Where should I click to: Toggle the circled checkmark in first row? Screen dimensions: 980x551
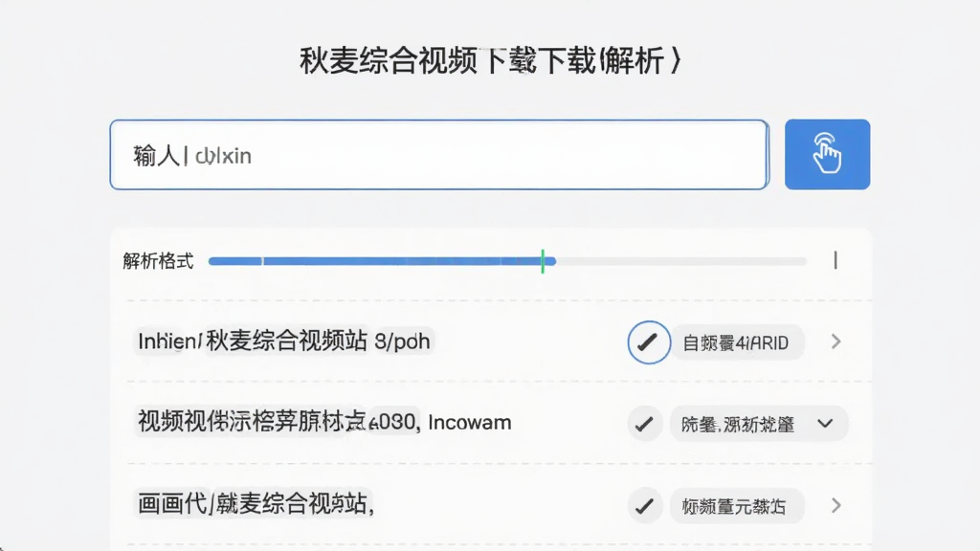point(649,342)
